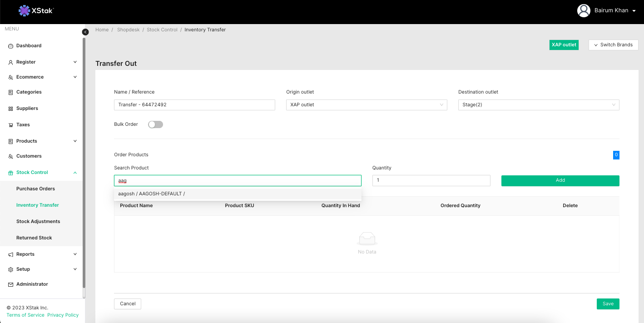The width and height of the screenshot is (644, 323).
Task: Open the Privacy Policy link
Action: tap(63, 315)
